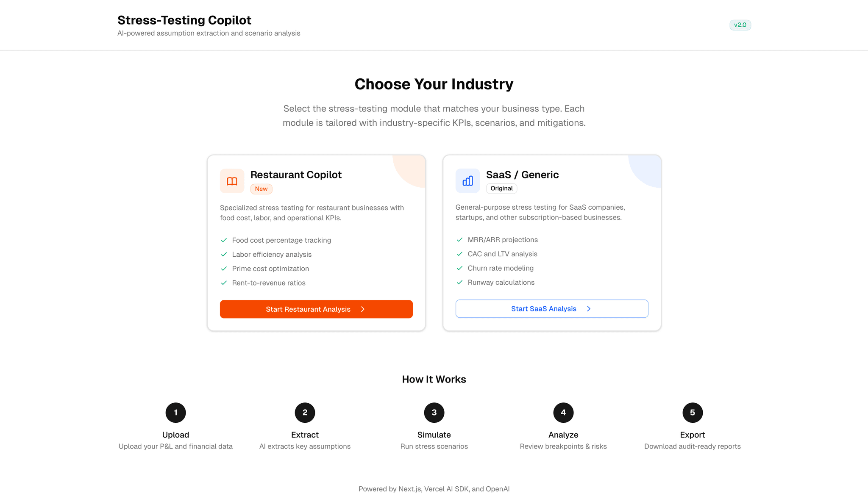The image size is (868, 499).
Task: Click checkmark next to Churn rate modeling
Action: tap(459, 268)
